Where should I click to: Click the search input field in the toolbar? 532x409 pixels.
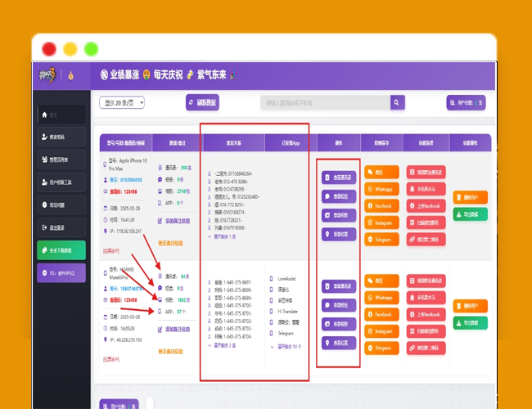tap(323, 102)
